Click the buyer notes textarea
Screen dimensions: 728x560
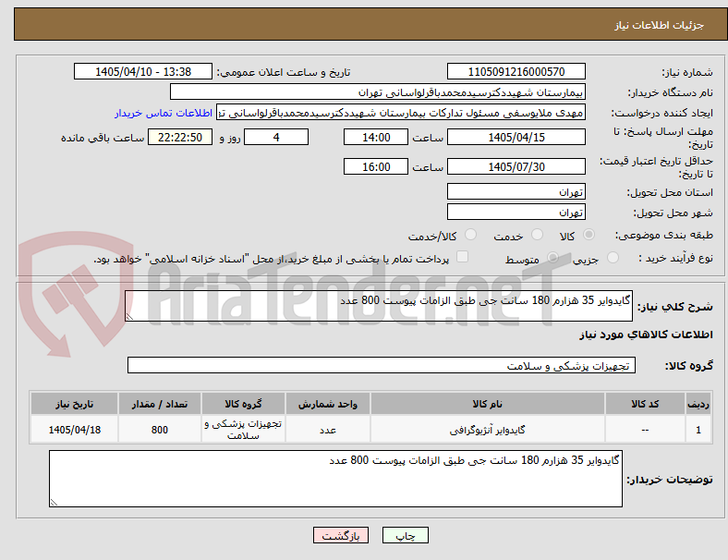pyautogui.click(x=335, y=479)
